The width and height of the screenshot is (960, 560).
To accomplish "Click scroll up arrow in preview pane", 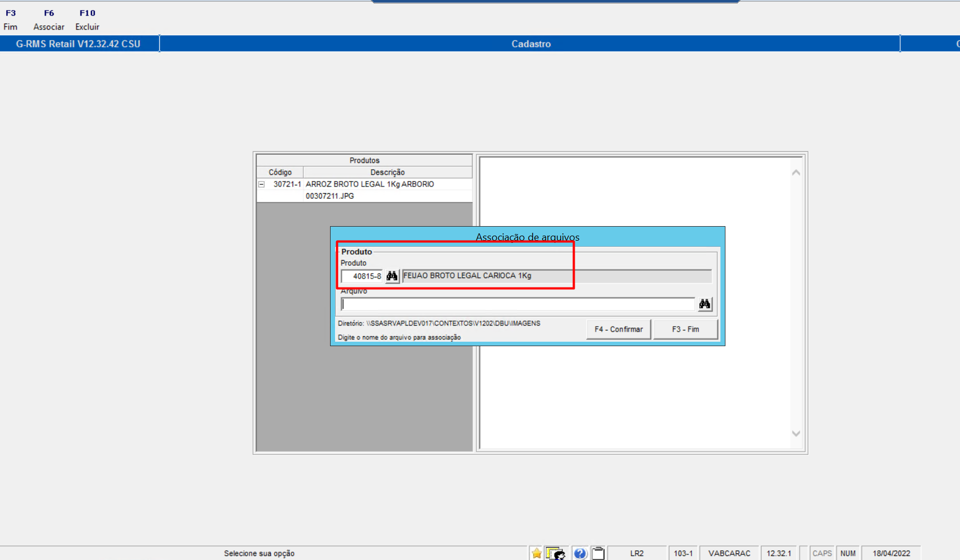I will coord(796,173).
